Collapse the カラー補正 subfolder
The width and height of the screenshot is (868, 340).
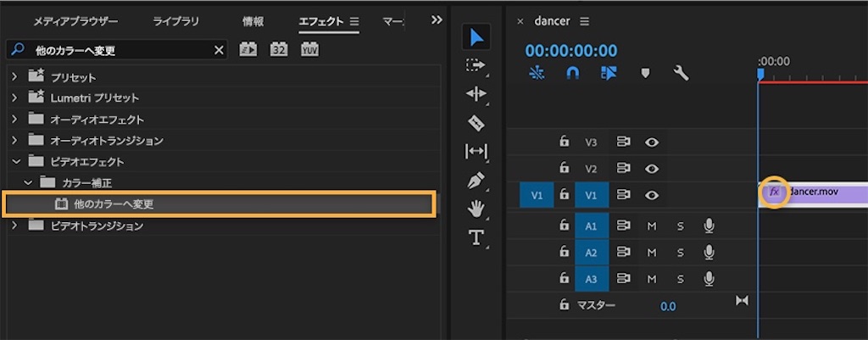tap(27, 182)
